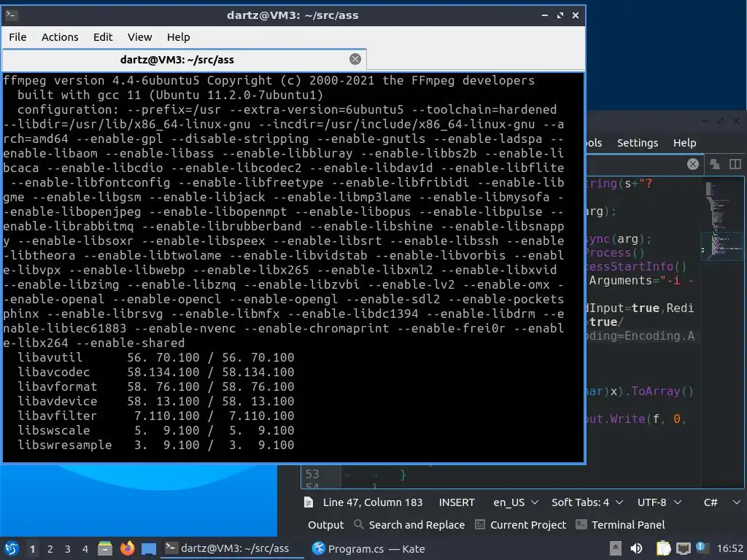Click Kate's split view icon
The image size is (747, 560).
coord(735,164)
